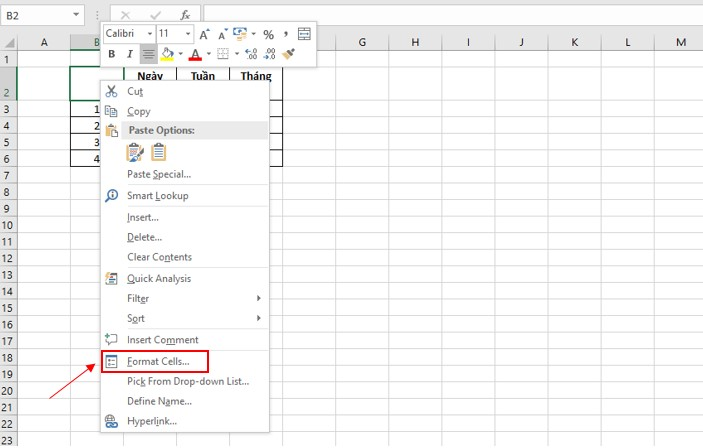Open Quick Analysis
The image size is (703, 448).
click(185, 278)
